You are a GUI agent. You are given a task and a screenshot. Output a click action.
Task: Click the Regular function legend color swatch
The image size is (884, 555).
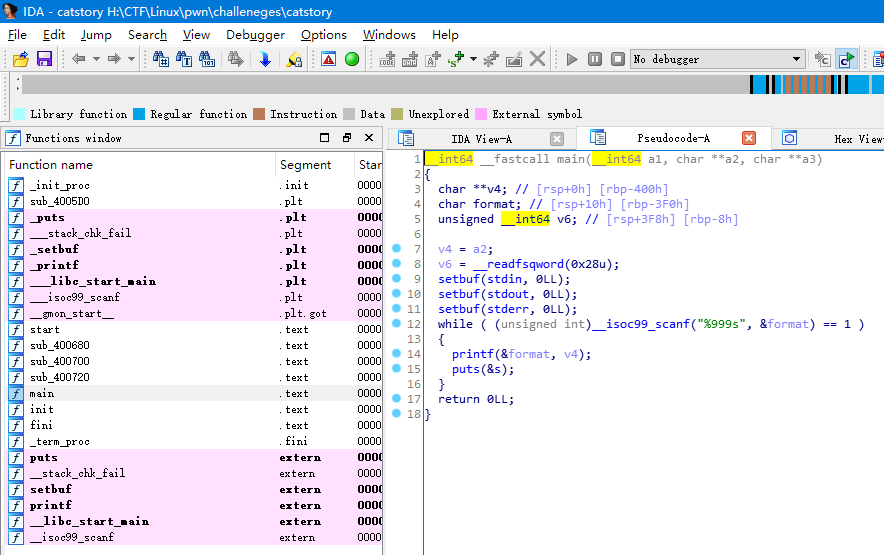[x=139, y=114]
